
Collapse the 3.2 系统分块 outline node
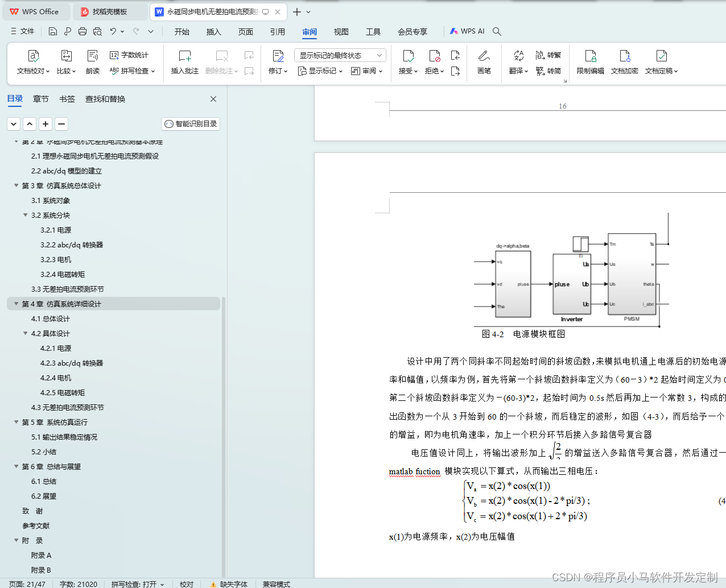pyautogui.click(x=25, y=215)
